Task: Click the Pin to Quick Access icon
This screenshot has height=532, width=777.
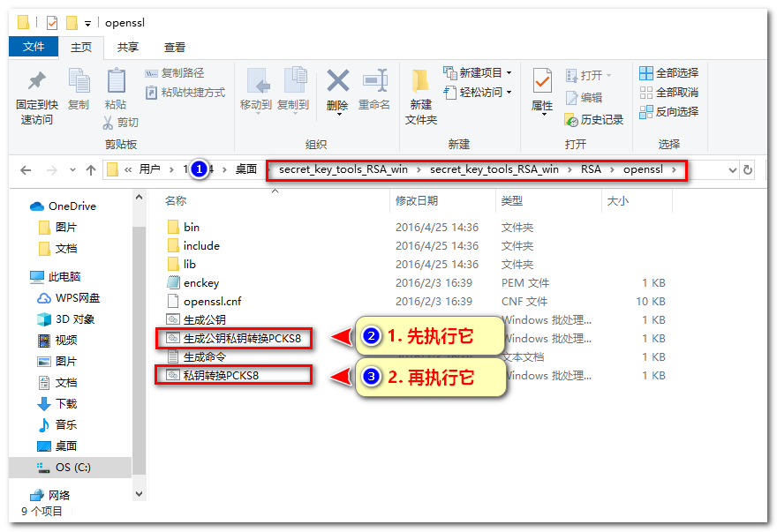Action: (x=36, y=82)
